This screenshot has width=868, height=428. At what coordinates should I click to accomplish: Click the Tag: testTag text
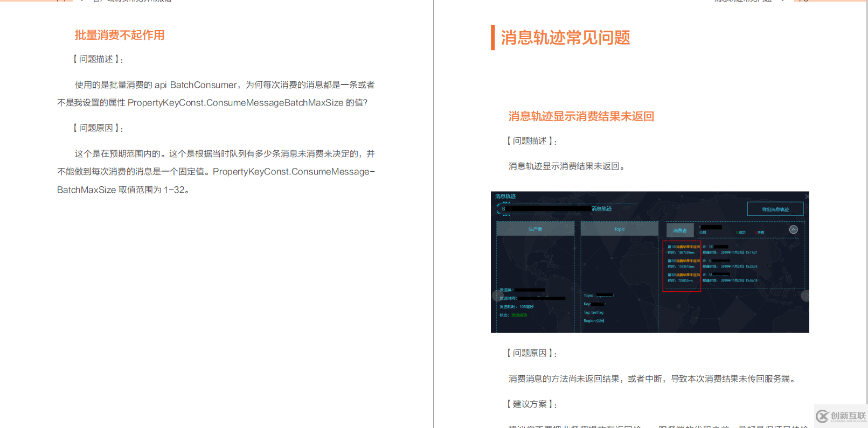pos(593,312)
